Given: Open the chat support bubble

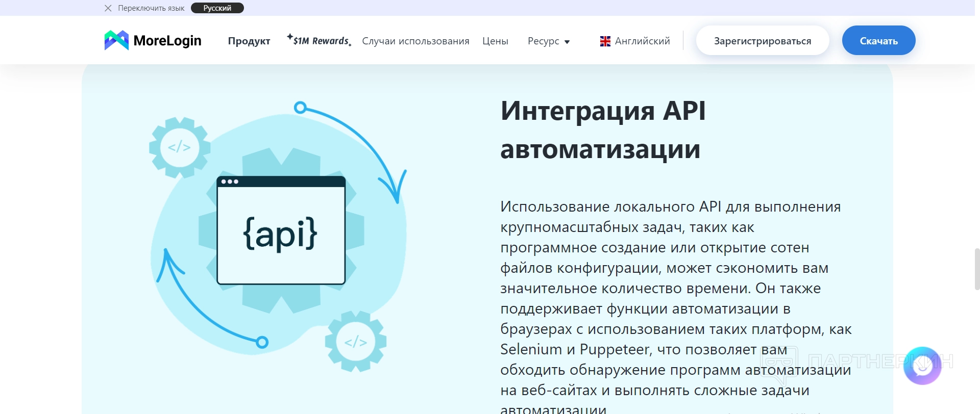Looking at the screenshot, I should pyautogui.click(x=922, y=366).
